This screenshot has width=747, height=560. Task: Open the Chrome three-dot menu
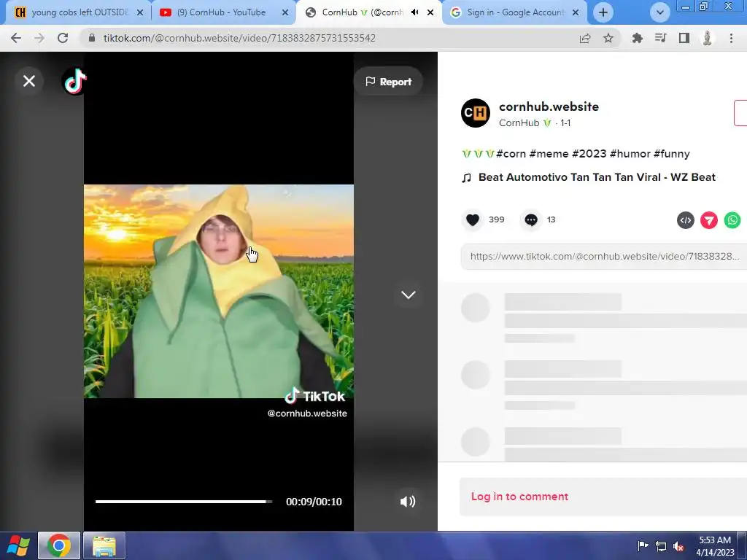731,38
